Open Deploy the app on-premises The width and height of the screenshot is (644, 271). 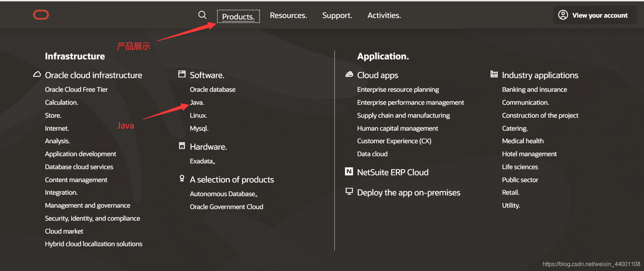coord(409,193)
